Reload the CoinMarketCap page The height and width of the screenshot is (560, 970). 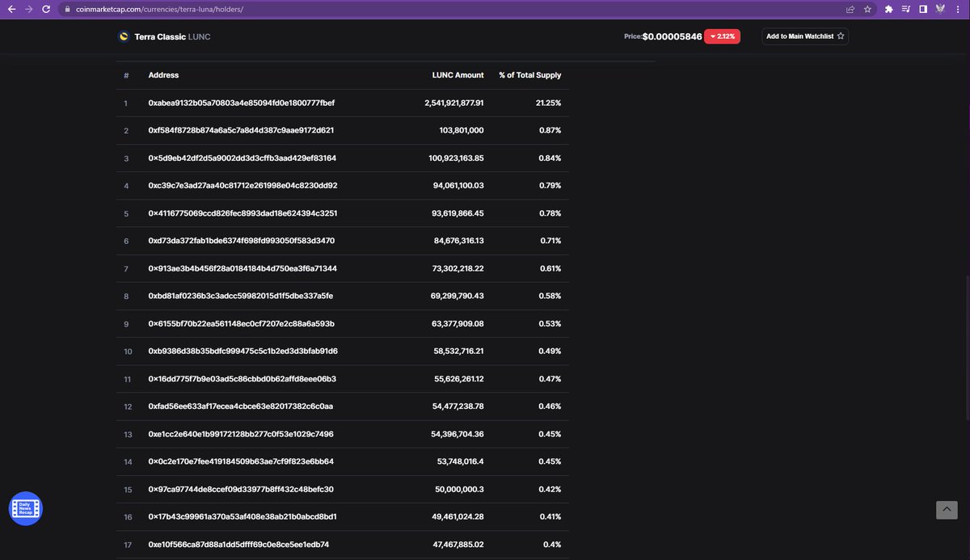point(46,9)
